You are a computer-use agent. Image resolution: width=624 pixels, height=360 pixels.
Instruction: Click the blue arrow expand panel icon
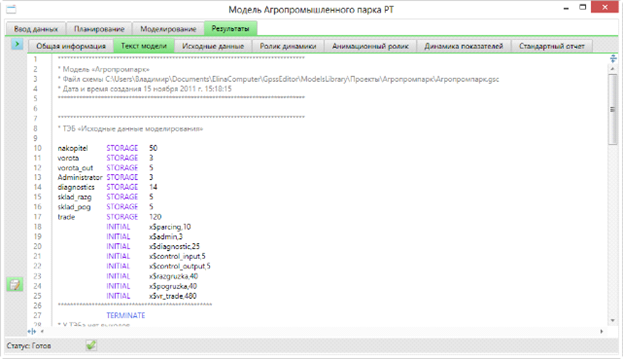tap(17, 44)
